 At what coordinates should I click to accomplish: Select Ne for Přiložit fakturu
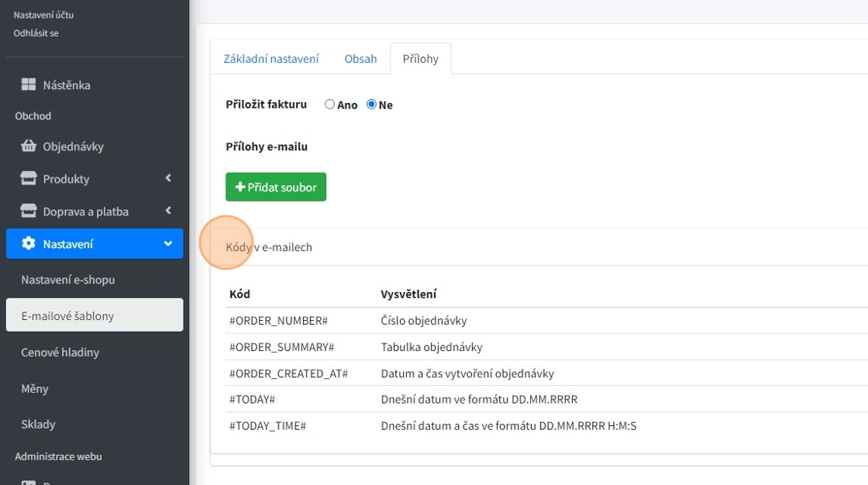coord(371,105)
